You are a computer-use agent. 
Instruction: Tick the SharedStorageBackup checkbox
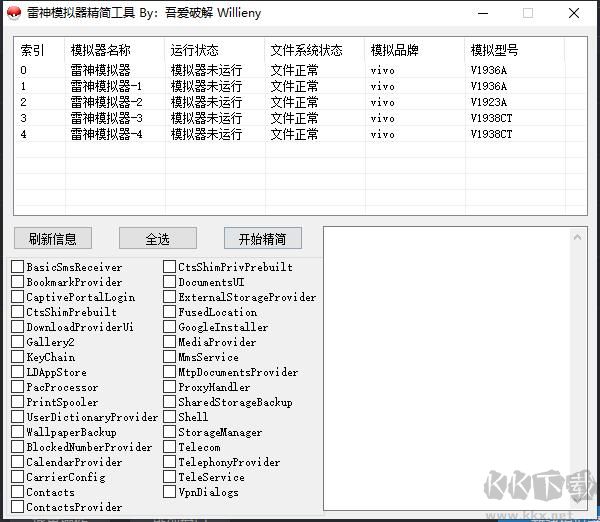pyautogui.click(x=170, y=402)
